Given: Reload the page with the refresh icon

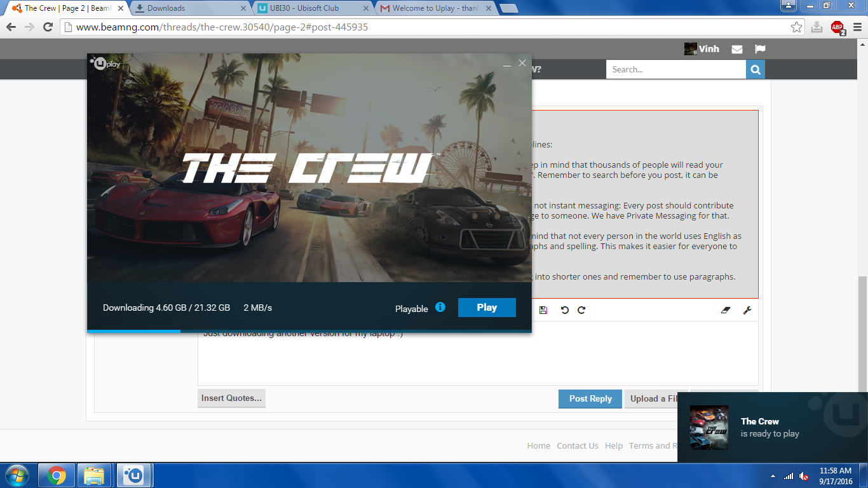Looking at the screenshot, I should (x=48, y=27).
